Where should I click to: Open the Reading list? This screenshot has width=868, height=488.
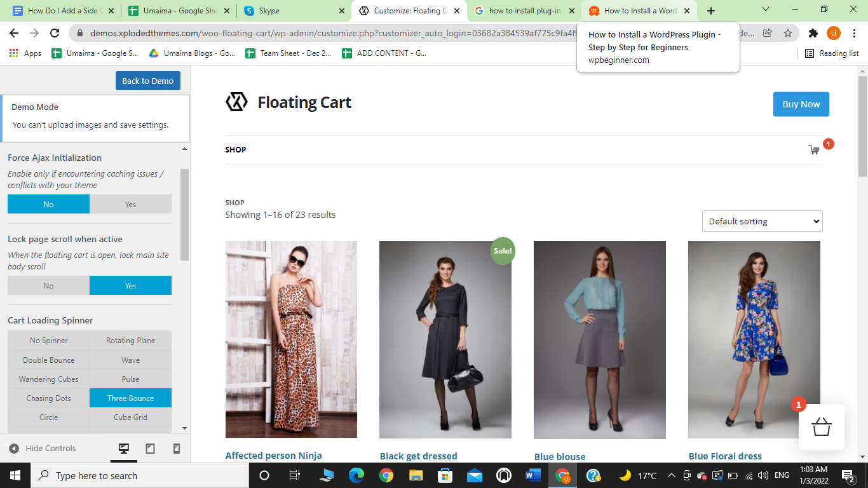832,53
